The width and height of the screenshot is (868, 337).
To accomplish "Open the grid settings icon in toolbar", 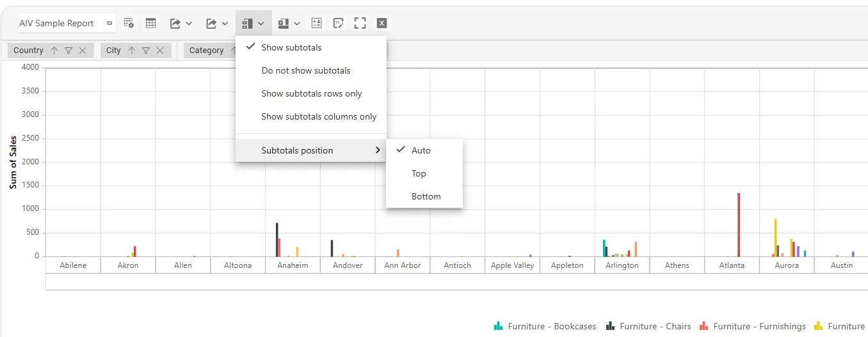I will (x=129, y=23).
